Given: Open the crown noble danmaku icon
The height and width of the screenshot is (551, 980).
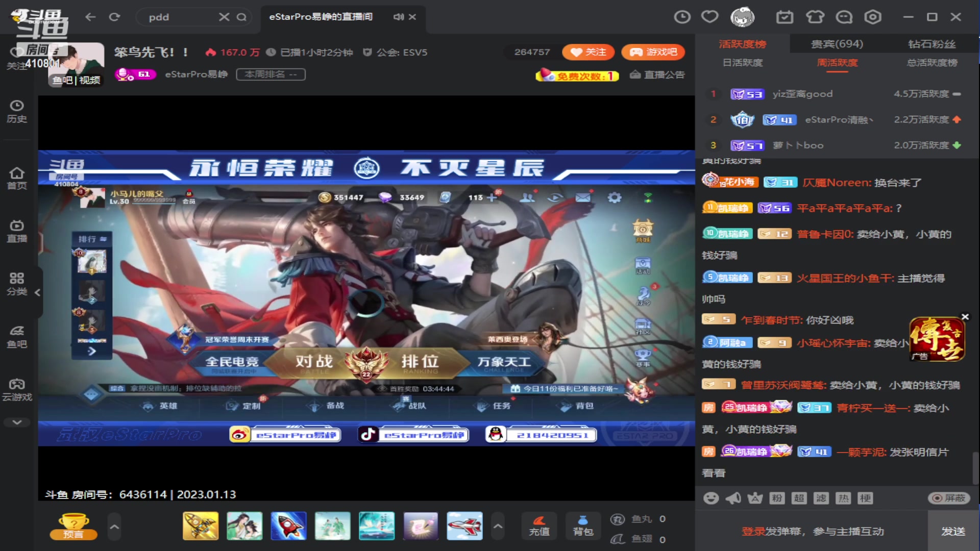Looking at the screenshot, I should pos(755,498).
